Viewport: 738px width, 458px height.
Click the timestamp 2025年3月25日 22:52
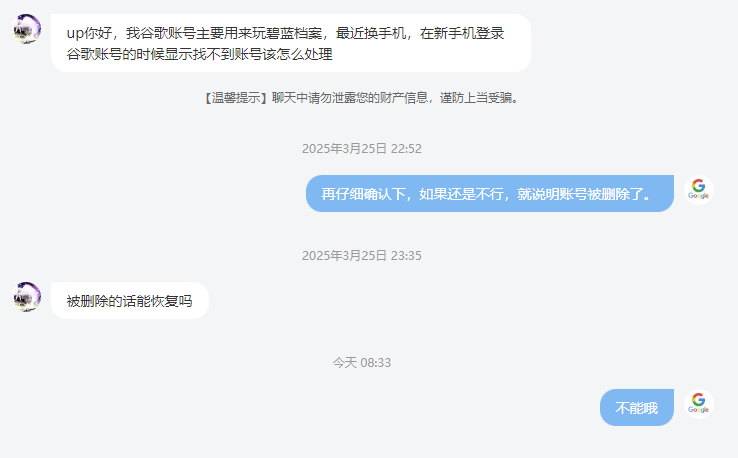point(361,149)
